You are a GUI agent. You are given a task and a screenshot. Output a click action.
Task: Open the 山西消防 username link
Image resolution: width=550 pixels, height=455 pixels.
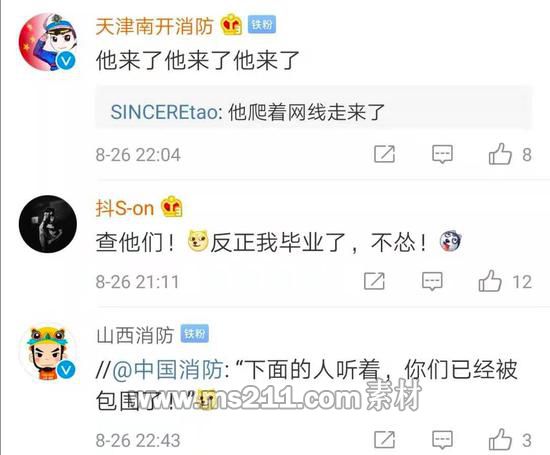[x=135, y=335]
